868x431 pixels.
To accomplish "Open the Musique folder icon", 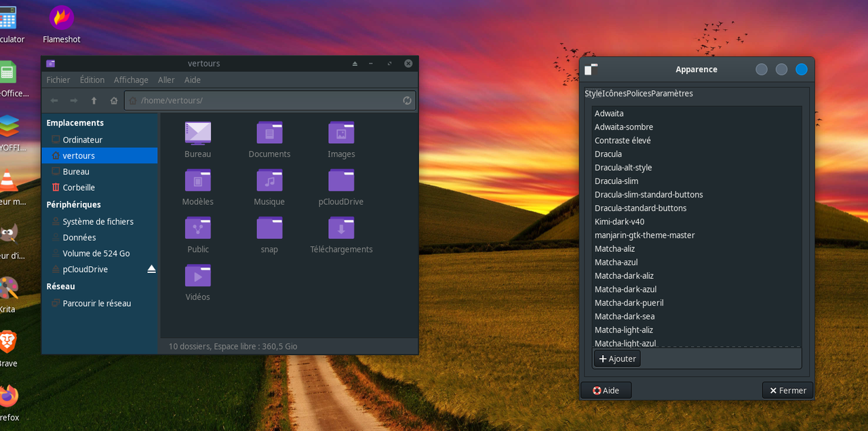I will point(269,181).
